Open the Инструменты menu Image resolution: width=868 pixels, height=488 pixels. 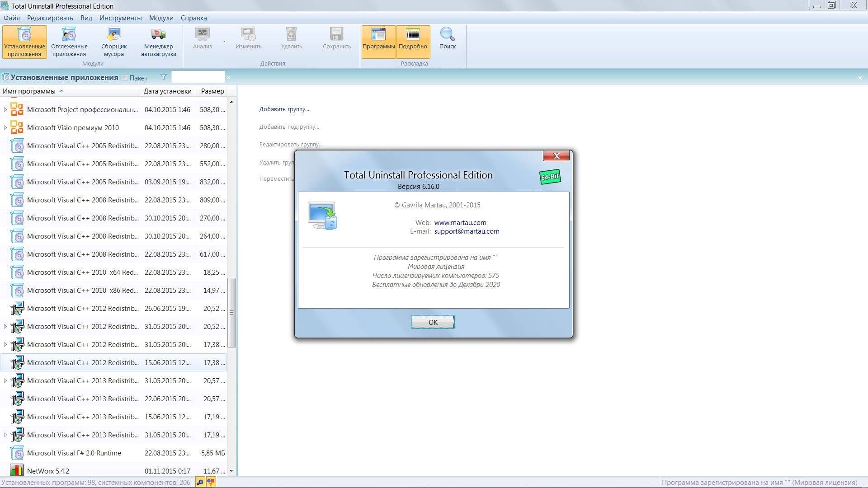[120, 18]
